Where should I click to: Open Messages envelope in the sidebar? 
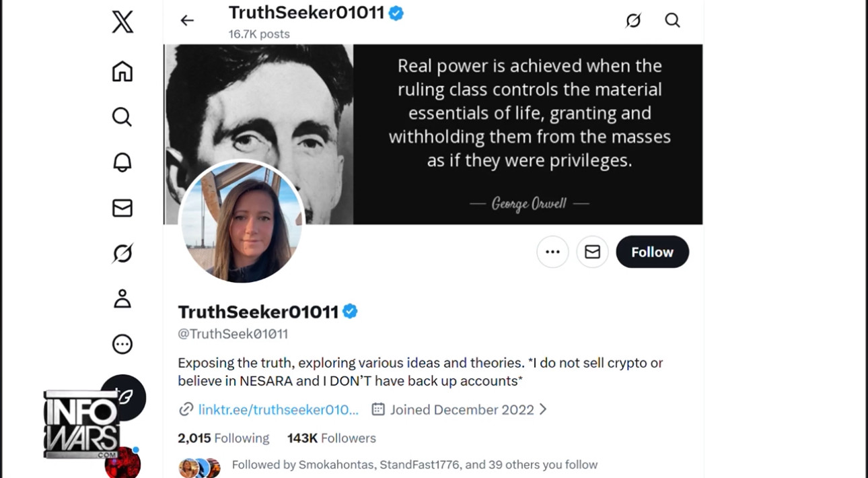click(x=122, y=208)
